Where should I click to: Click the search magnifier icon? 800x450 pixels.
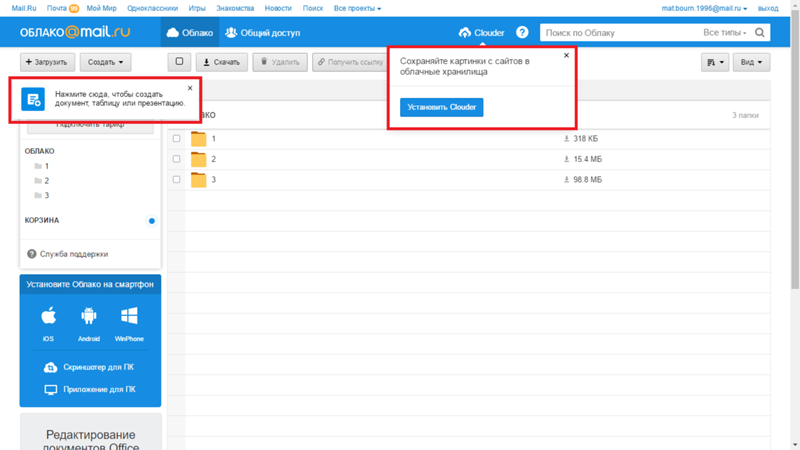(x=760, y=33)
